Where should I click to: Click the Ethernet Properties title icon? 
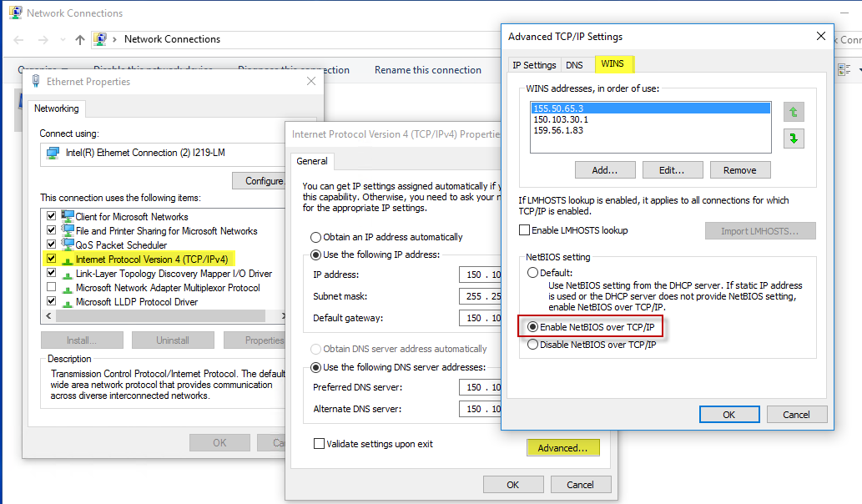click(x=36, y=81)
